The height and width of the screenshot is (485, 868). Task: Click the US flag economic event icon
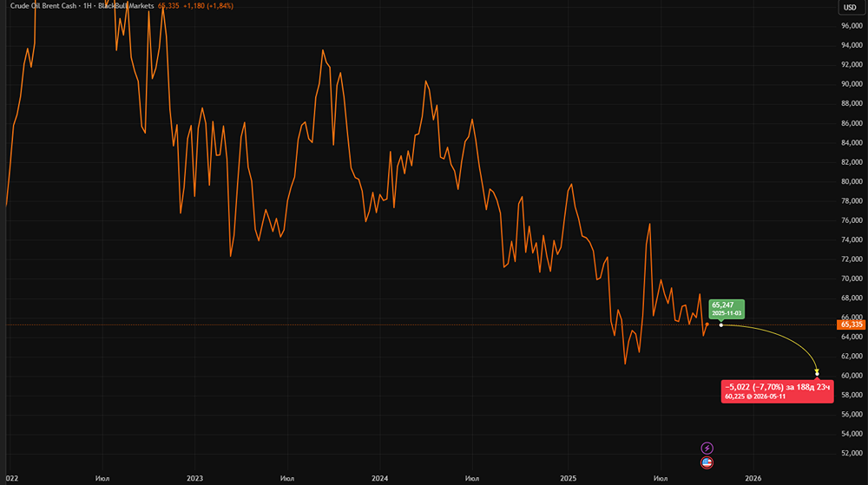coord(707,462)
